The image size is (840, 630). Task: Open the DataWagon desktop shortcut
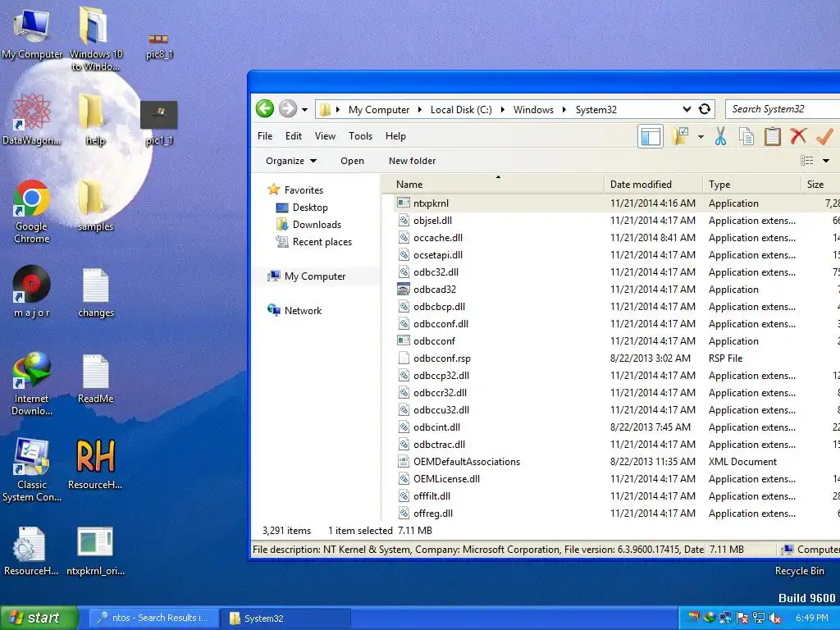coord(32,119)
